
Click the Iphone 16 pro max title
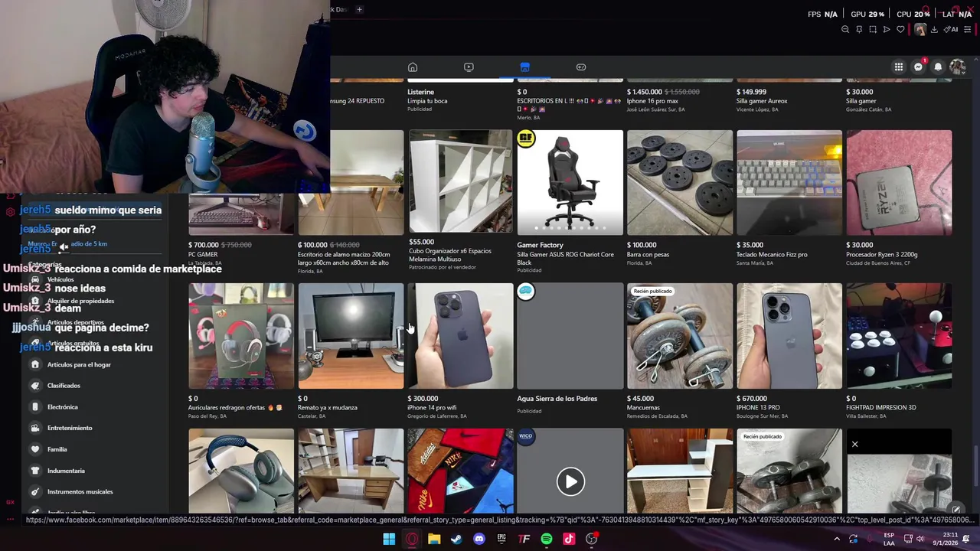(652, 101)
